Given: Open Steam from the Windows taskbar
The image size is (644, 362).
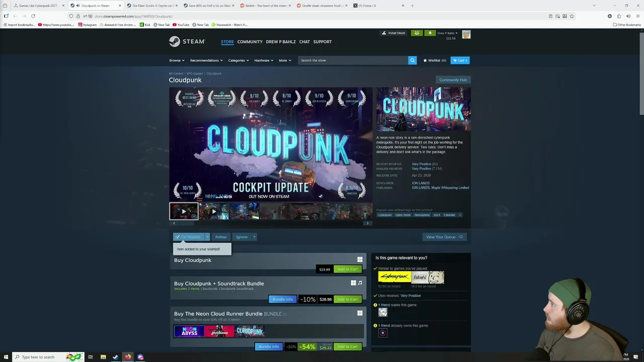Looking at the screenshot, I should pos(115,357).
